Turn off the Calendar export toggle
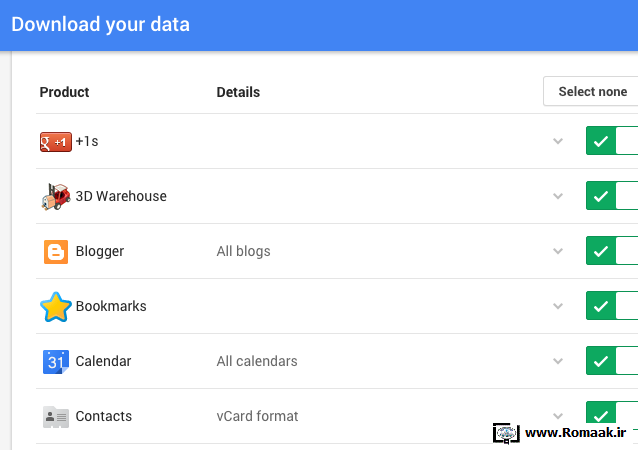 tap(612, 360)
